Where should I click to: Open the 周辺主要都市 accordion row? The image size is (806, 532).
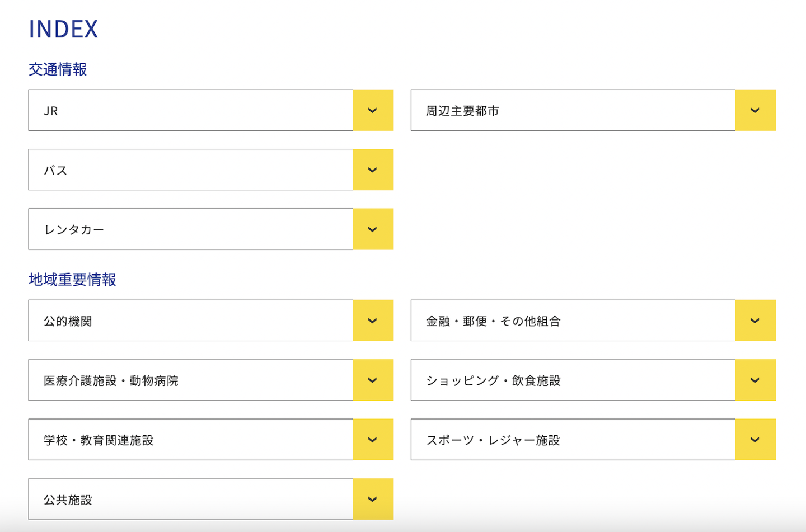click(573, 110)
